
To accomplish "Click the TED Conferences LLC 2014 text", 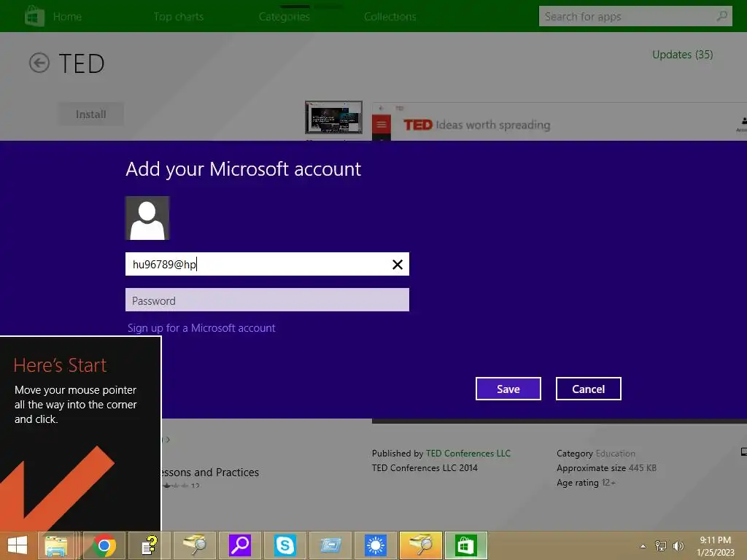I will click(x=425, y=468).
